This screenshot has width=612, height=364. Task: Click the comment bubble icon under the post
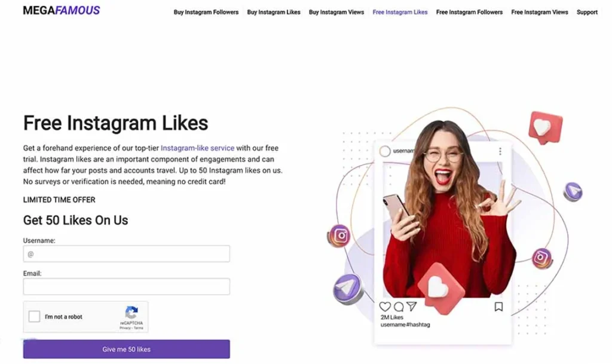[x=399, y=307]
